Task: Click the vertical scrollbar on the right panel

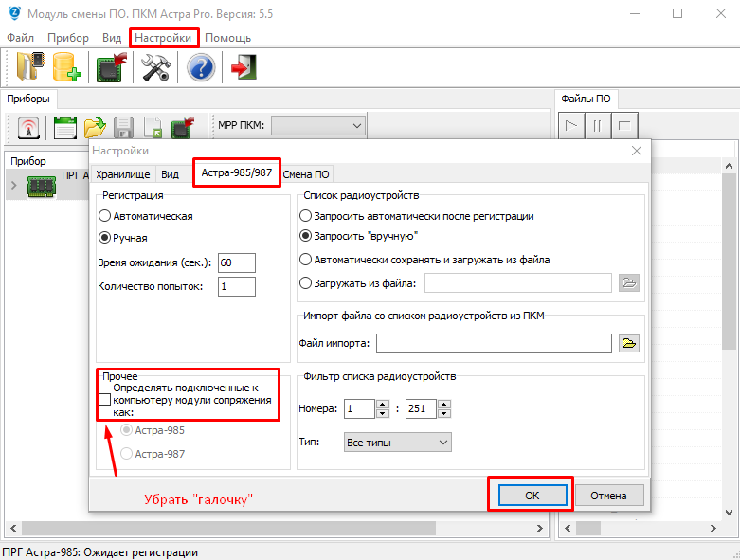Action: (x=731, y=284)
